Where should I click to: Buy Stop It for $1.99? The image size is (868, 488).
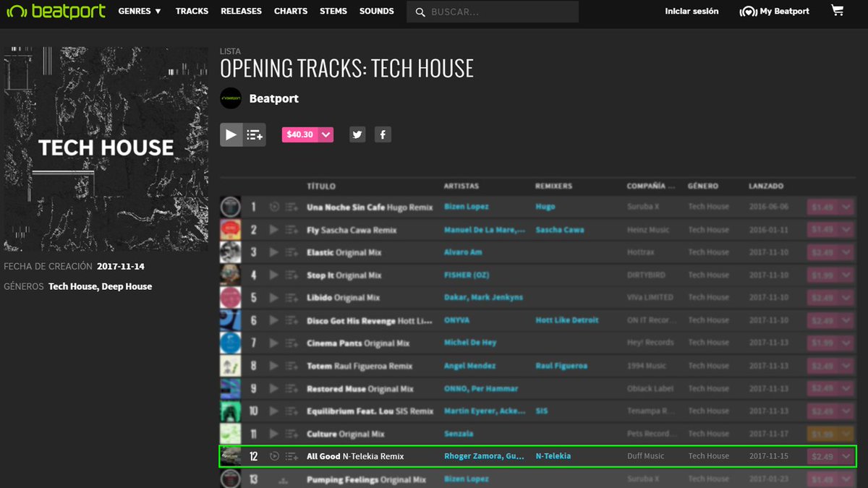[x=822, y=275]
